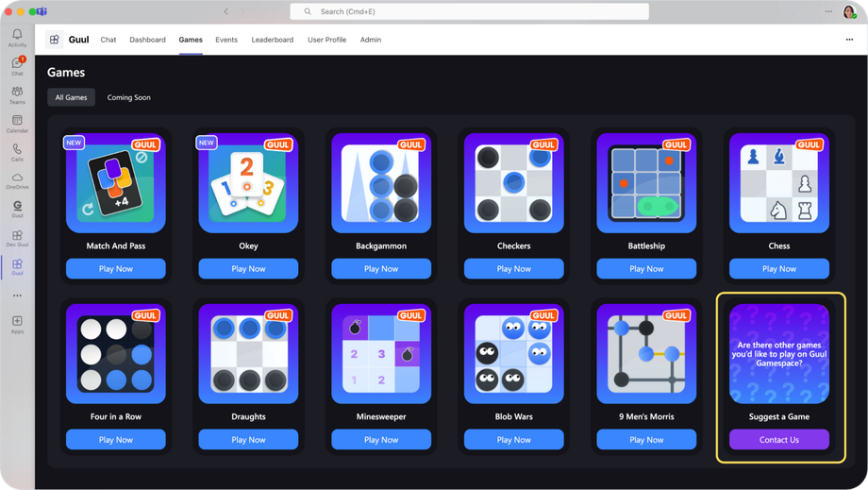The height and width of the screenshot is (490, 868).
Task: Open the Apps store in the sidebar
Action: (17, 325)
